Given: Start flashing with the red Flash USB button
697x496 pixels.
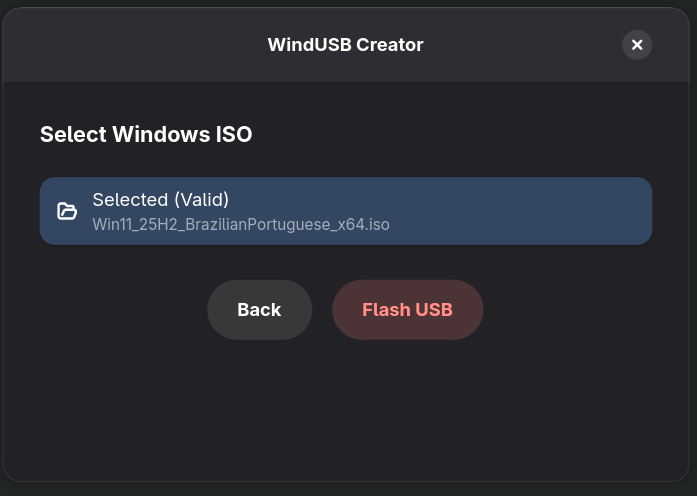Looking at the screenshot, I should pos(407,310).
